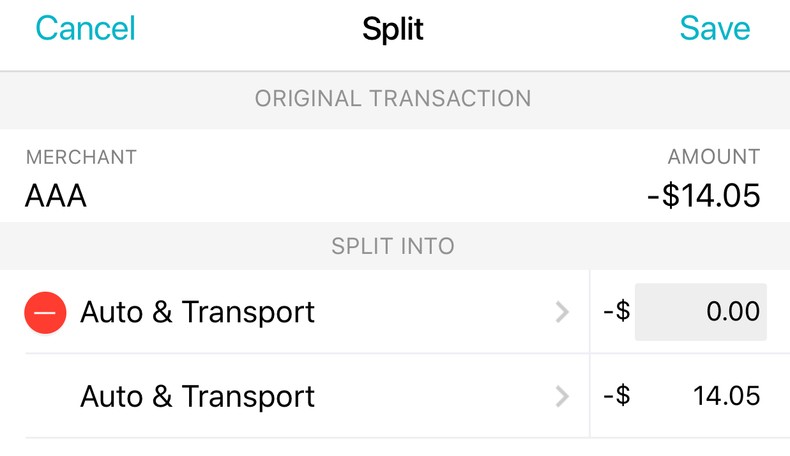Expand first Auto & Transport category chevron
Image resolution: width=790 pixels, height=456 pixels.
tap(562, 313)
